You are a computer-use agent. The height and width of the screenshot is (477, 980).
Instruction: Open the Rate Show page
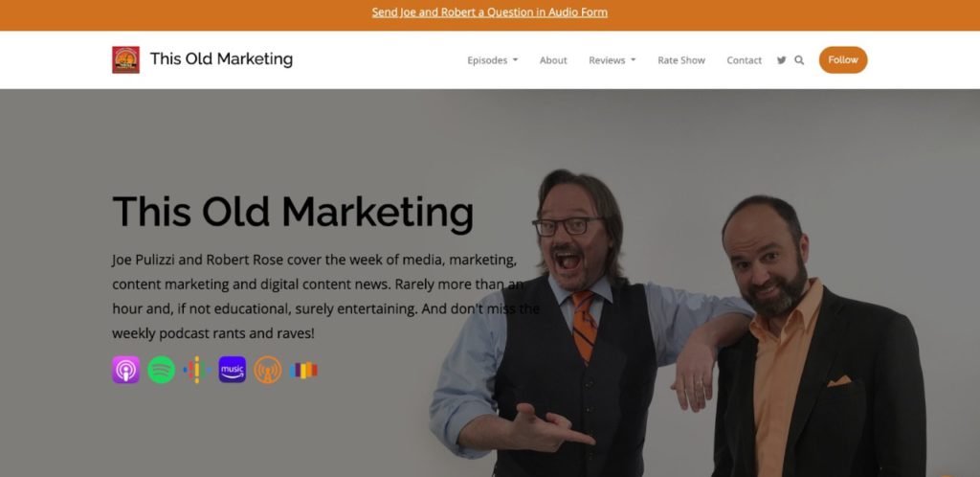(x=681, y=60)
